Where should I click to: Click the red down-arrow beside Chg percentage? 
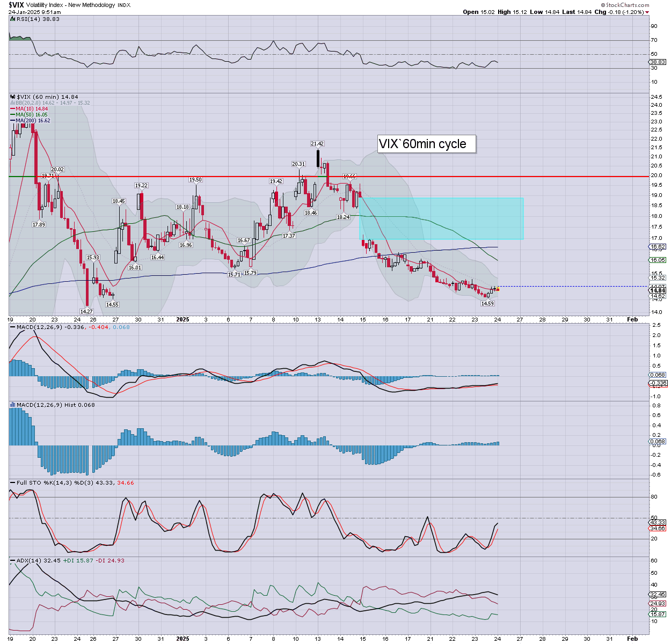point(647,12)
